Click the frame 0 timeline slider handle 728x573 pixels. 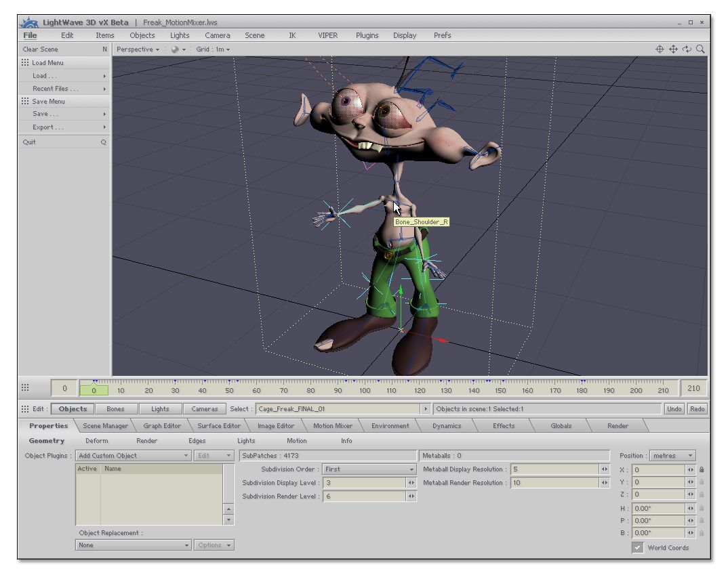click(x=94, y=391)
